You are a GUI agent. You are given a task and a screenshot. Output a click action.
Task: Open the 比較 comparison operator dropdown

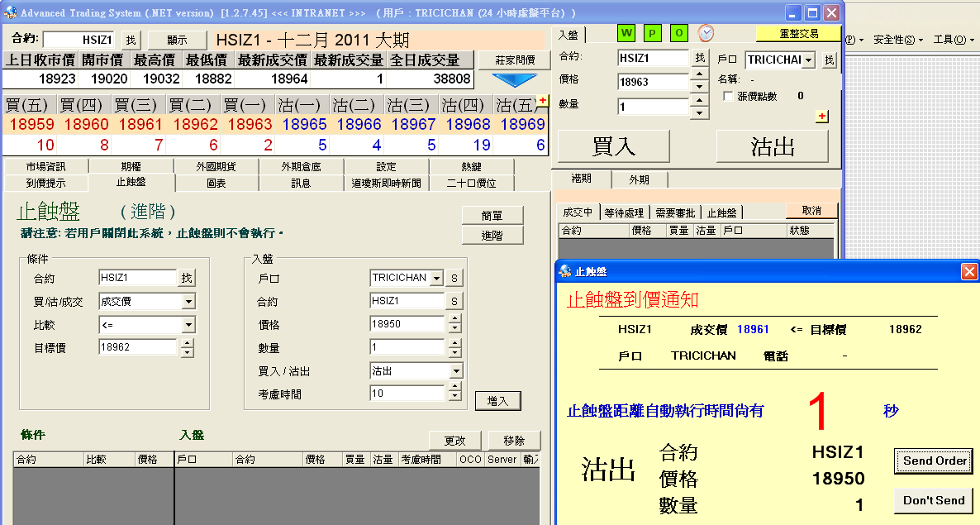click(x=188, y=325)
